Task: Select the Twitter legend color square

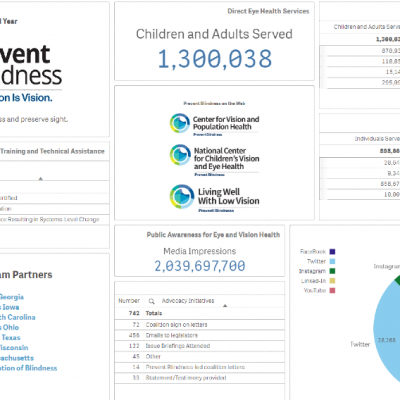Action: coord(332,261)
